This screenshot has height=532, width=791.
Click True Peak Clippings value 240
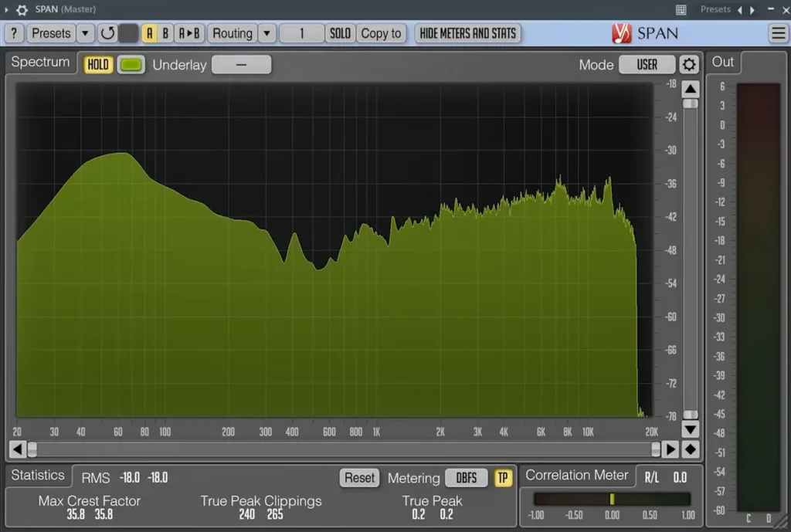pos(246,514)
